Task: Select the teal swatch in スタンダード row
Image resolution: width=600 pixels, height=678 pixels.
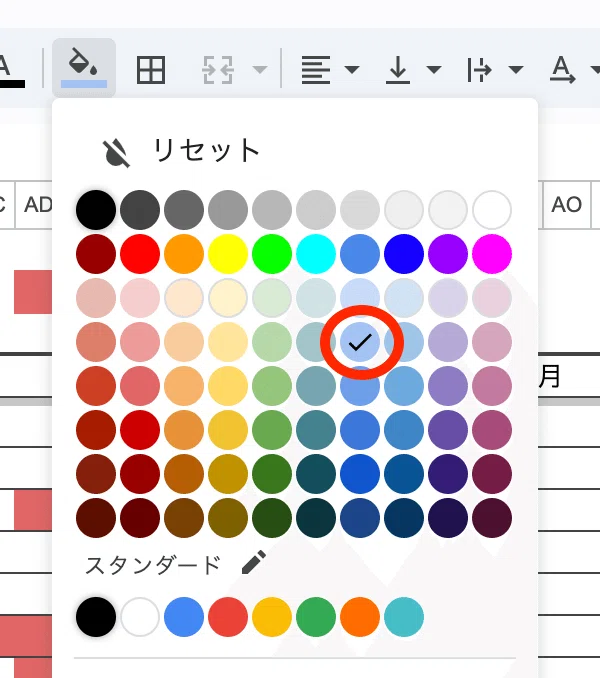Action: click(404, 617)
